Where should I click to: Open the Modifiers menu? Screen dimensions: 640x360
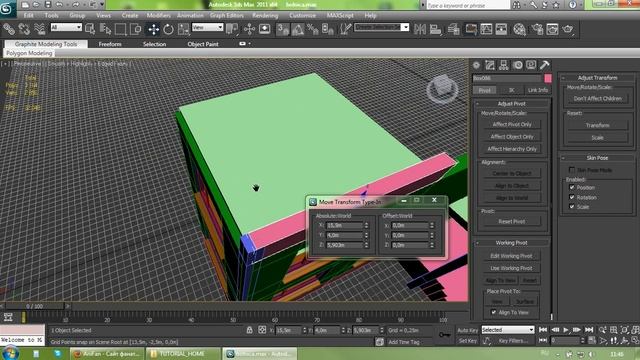tap(158, 16)
